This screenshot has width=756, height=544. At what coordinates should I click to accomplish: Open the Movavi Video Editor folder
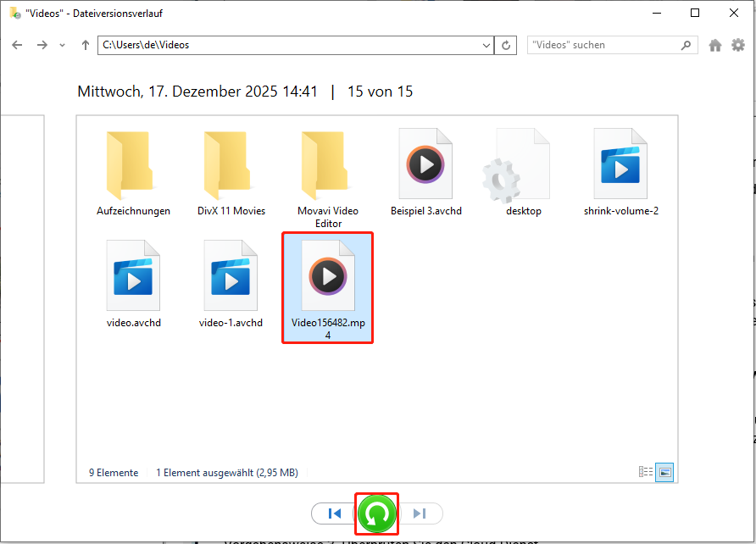pyautogui.click(x=328, y=165)
